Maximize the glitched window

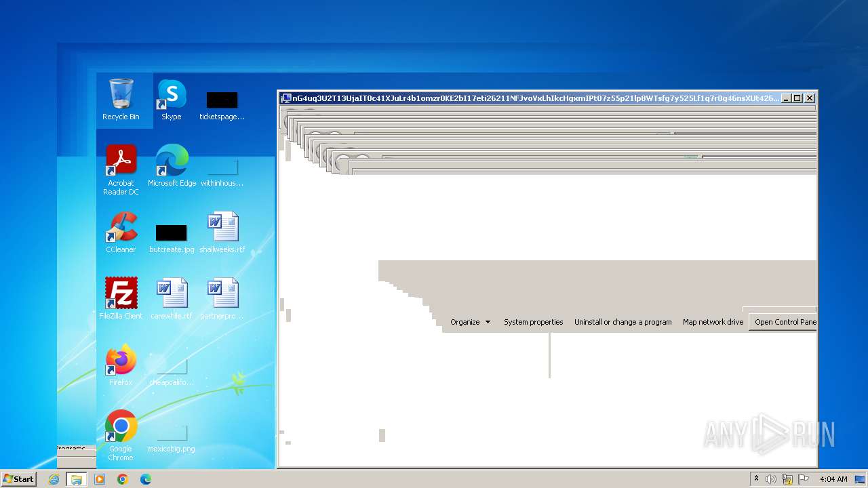coord(797,98)
